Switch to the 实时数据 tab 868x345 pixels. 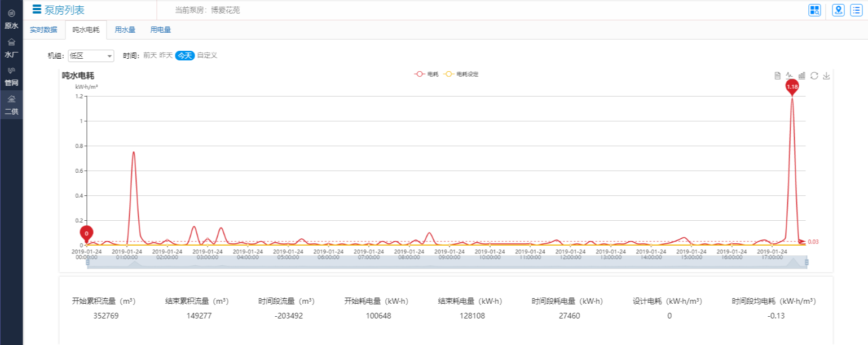click(x=43, y=30)
